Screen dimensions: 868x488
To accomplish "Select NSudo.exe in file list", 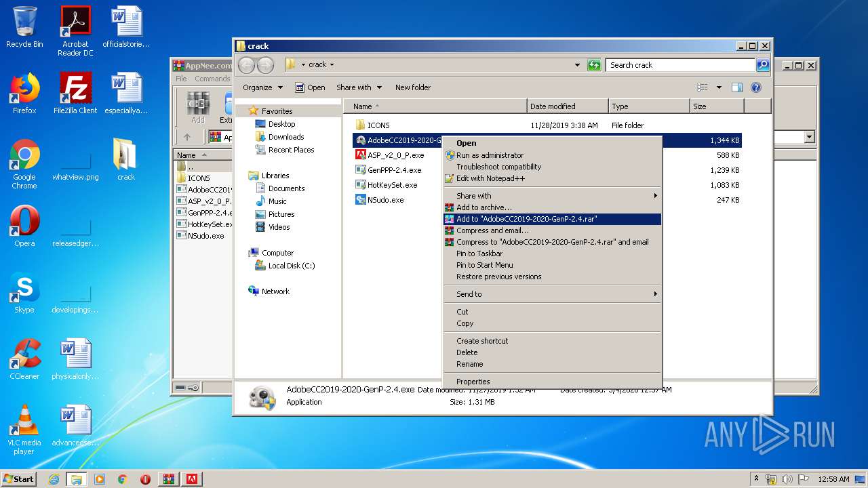I will tap(385, 200).
